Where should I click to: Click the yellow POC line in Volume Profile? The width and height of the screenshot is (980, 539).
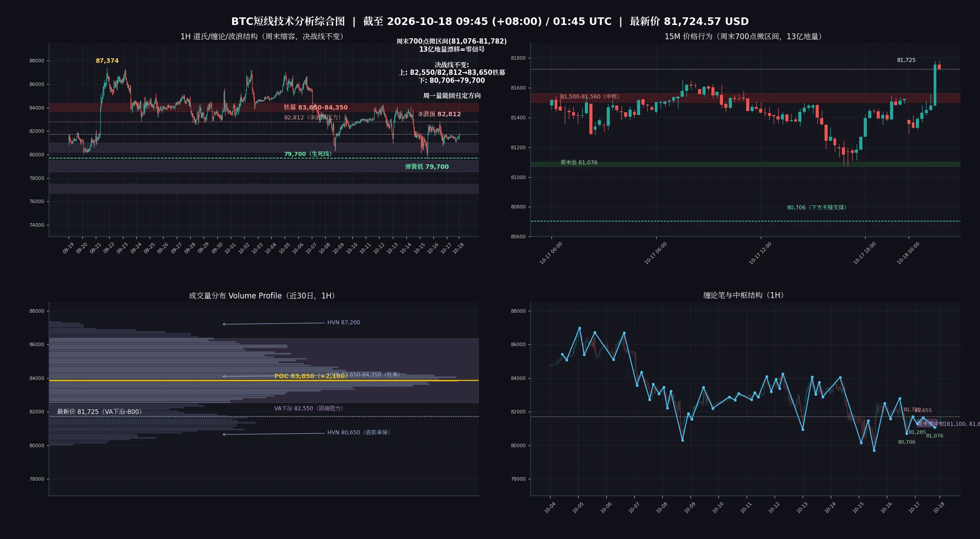click(264, 381)
